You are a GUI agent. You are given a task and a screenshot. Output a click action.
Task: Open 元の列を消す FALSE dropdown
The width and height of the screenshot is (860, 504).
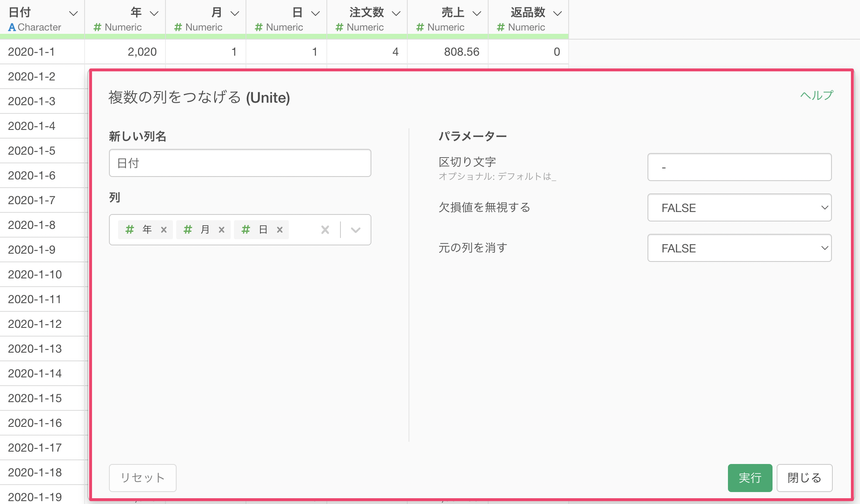tap(740, 248)
